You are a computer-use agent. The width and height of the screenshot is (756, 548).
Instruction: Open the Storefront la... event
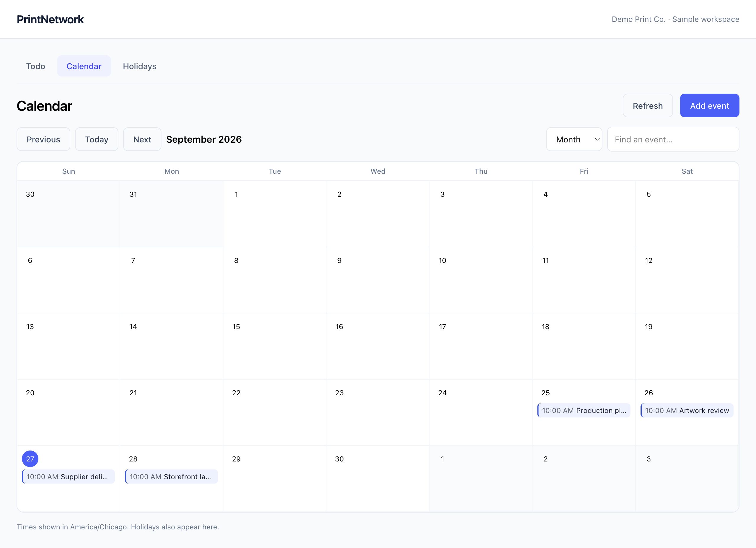click(171, 477)
